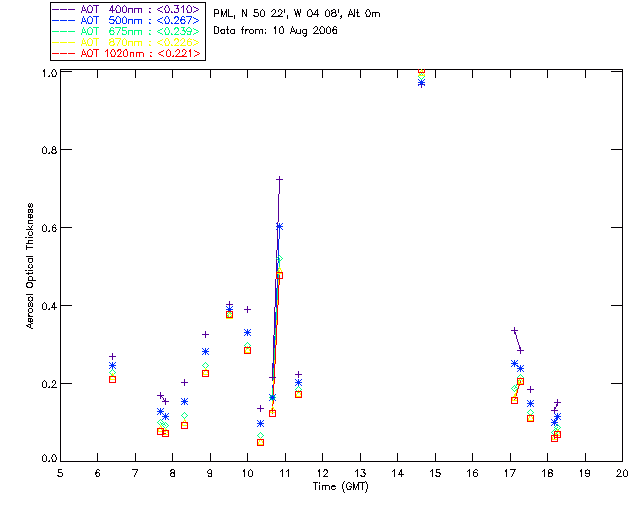This screenshot has width=640, height=512.
Task: Click the x-axis label 20
Action: click(x=622, y=473)
